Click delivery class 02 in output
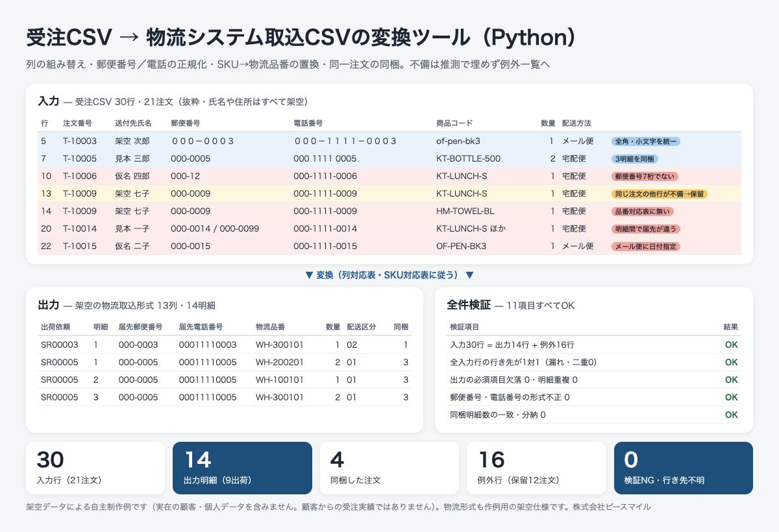 (x=352, y=345)
